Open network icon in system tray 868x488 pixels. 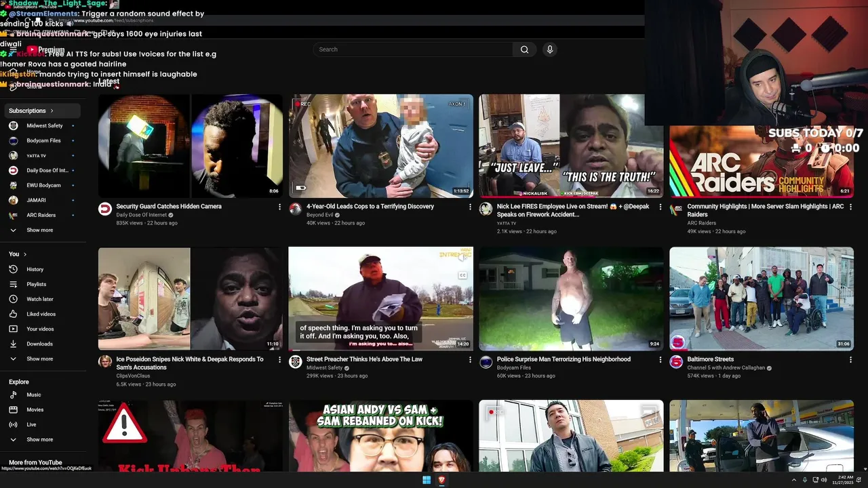pyautogui.click(x=815, y=480)
